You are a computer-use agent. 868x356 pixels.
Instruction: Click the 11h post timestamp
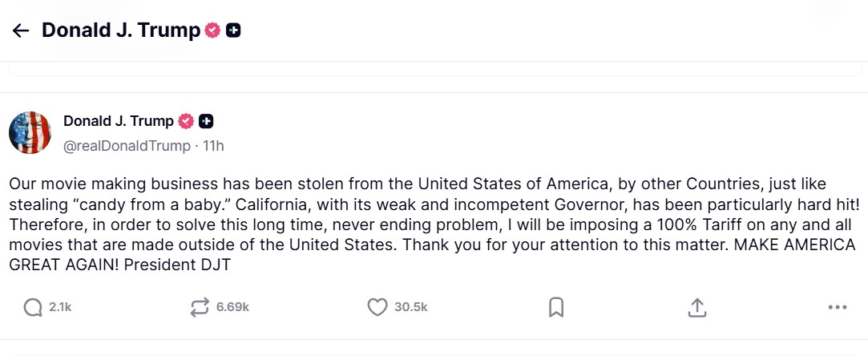pyautogui.click(x=214, y=146)
